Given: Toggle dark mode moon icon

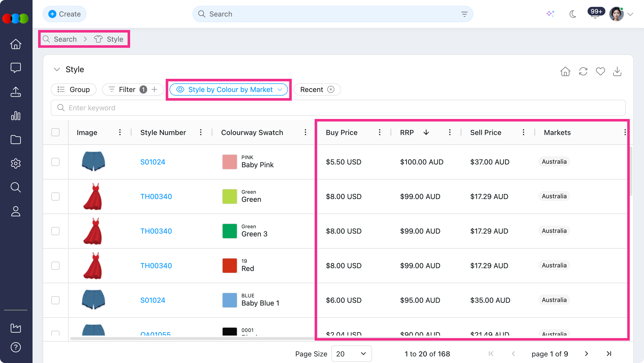Looking at the screenshot, I should tap(573, 14).
